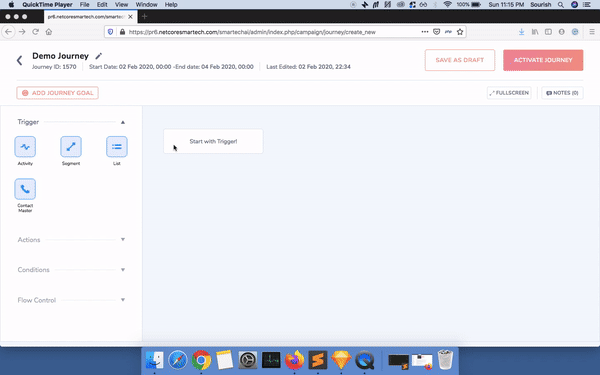The image size is (600, 375).
Task: Click the browser forward arrow
Action: coord(22,32)
